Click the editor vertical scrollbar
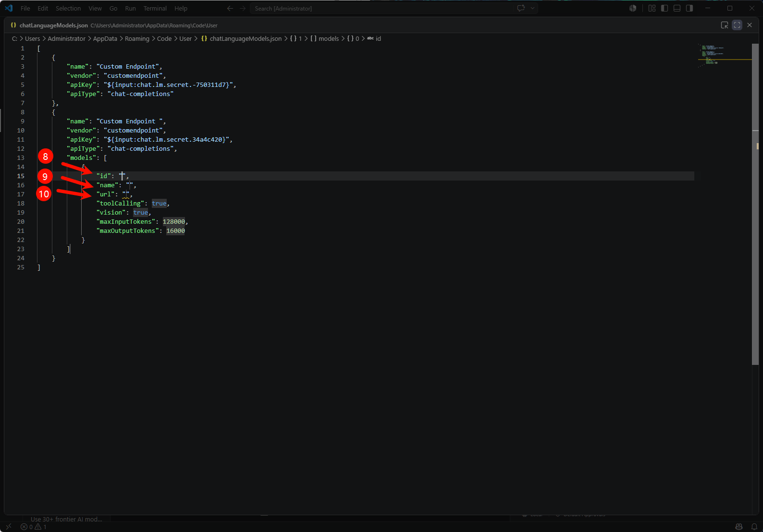Viewport: 763px width, 532px height. pos(755,204)
